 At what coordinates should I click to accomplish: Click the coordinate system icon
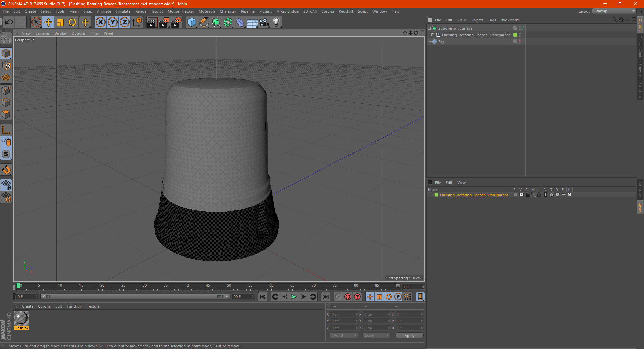137,22
